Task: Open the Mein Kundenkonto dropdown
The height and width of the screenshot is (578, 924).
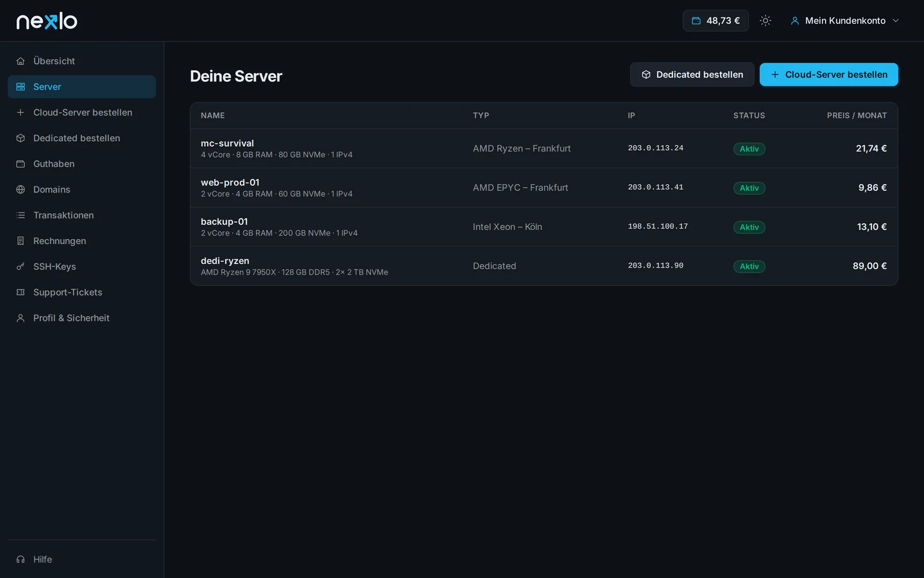Action: point(845,21)
